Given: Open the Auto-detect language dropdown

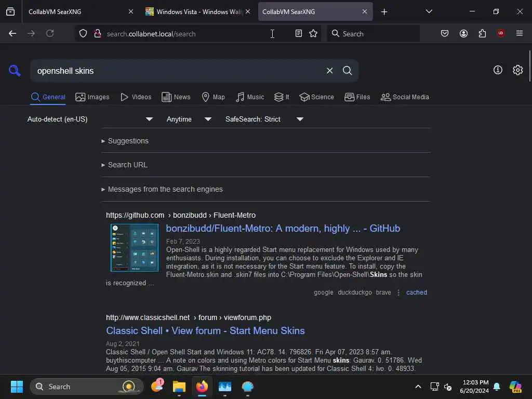Looking at the screenshot, I should [x=90, y=119].
